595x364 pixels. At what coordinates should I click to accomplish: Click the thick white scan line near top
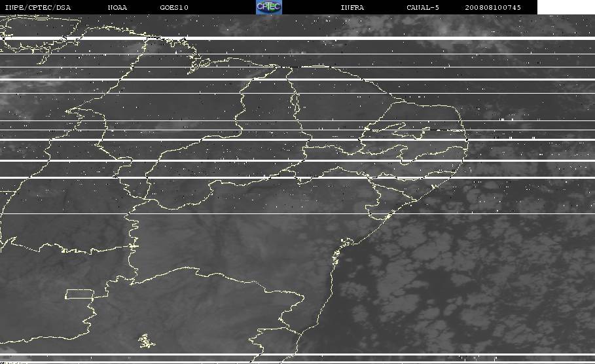pyautogui.click(x=297, y=39)
